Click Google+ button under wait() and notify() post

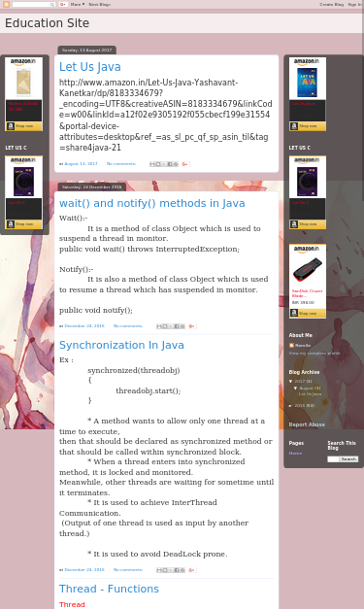[191, 326]
